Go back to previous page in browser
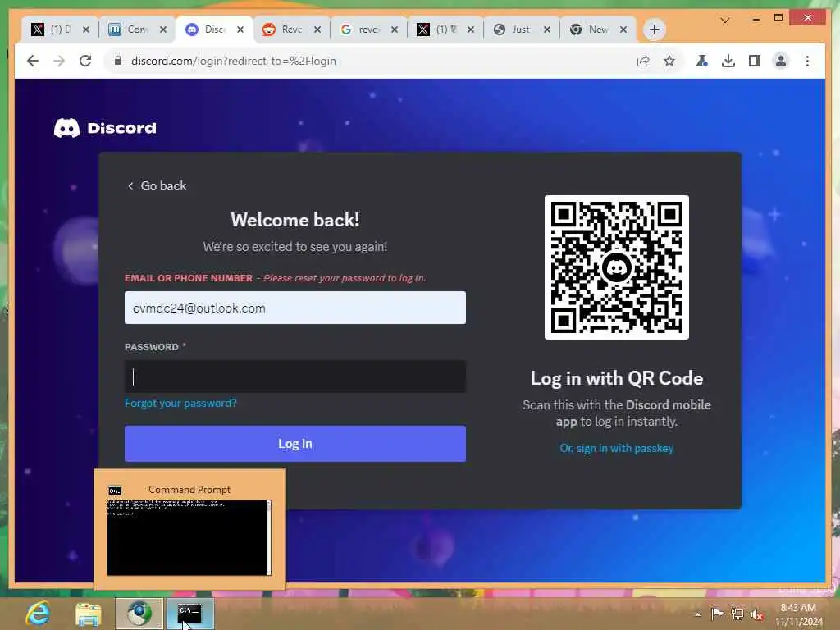Viewport: 840px width, 630px height. pyautogui.click(x=33, y=61)
